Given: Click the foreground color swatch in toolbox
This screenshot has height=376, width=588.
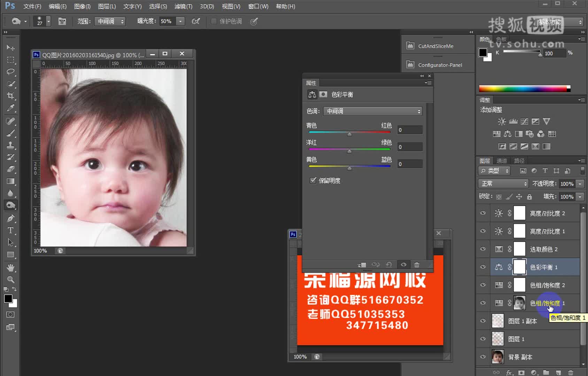Looking at the screenshot, I should click(x=8, y=299).
